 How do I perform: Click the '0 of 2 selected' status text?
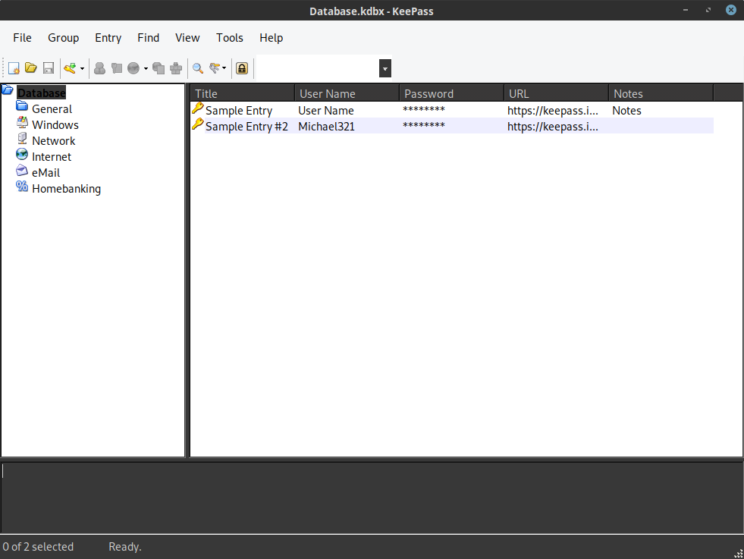[38, 547]
